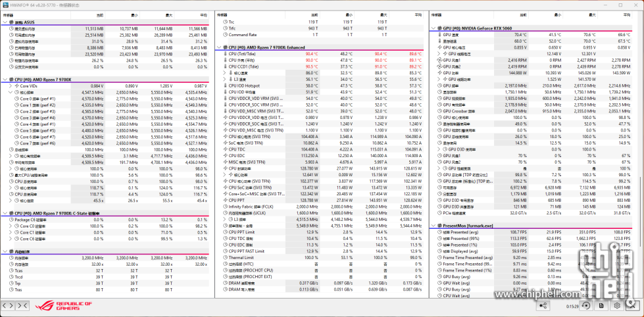Expand the Core C0 row
The height and width of the screenshot is (317, 644).
(x=11, y=226)
